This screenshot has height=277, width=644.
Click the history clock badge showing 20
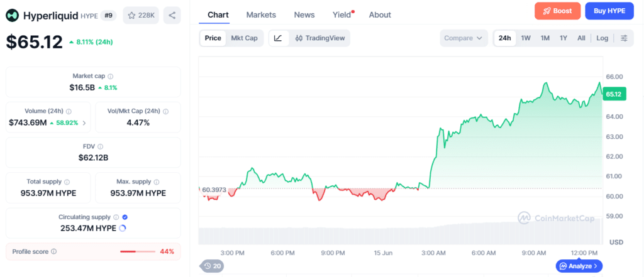(x=213, y=266)
